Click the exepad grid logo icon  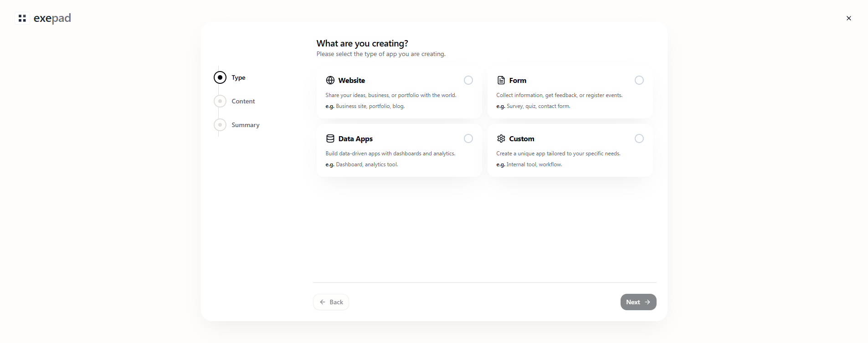pyautogui.click(x=22, y=18)
